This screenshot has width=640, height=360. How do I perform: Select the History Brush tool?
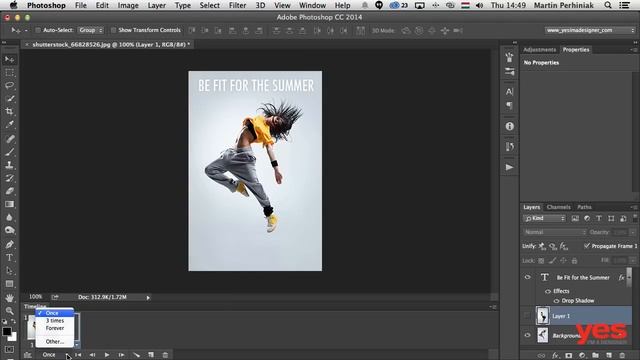point(9,178)
